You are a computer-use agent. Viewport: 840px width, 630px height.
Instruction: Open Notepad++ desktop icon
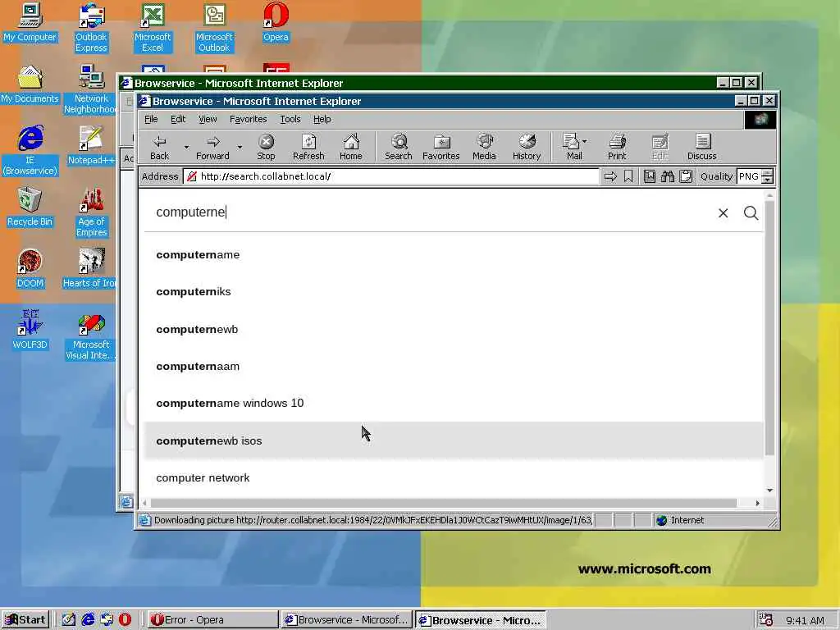tap(90, 146)
